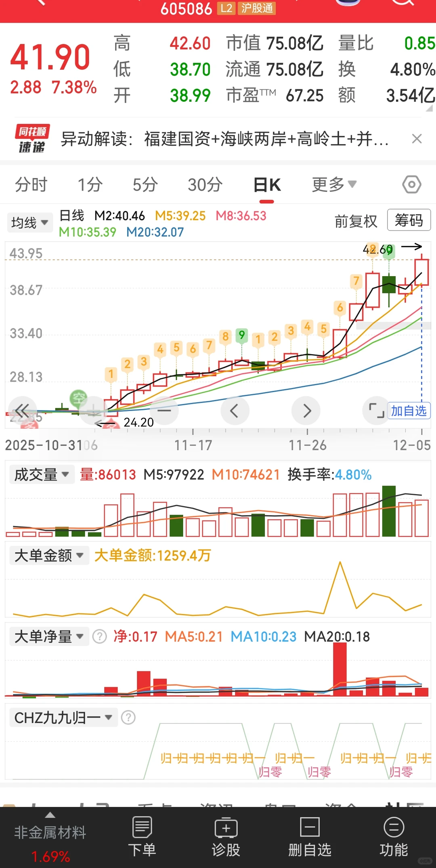Tap the current price 41.90
The height and width of the screenshot is (868, 436).
tap(50, 57)
